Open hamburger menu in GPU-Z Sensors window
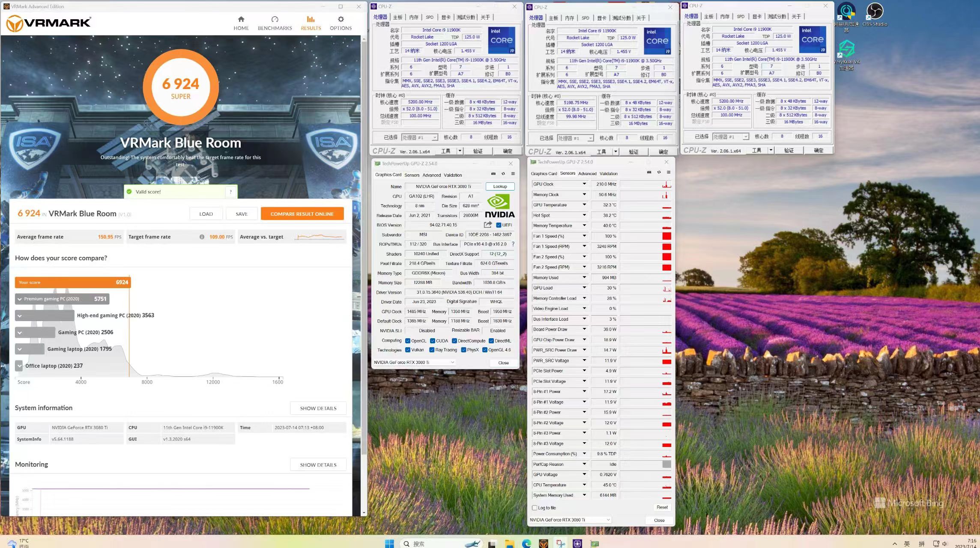 (x=669, y=172)
